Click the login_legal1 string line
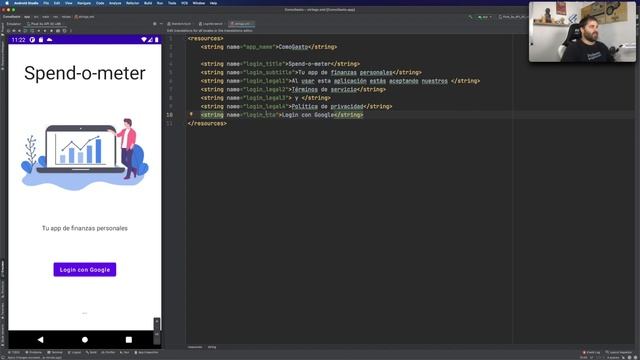This screenshot has height=360, width=640. [x=340, y=81]
